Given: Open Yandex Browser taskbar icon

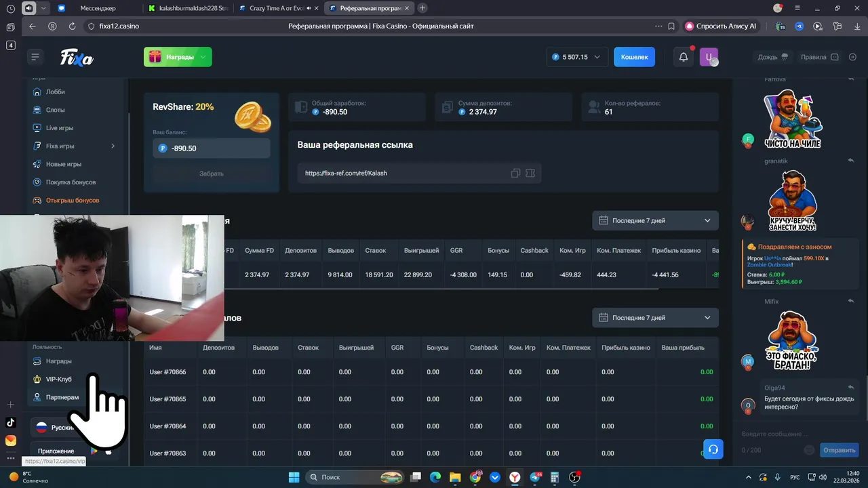Looking at the screenshot, I should pyautogui.click(x=515, y=477).
